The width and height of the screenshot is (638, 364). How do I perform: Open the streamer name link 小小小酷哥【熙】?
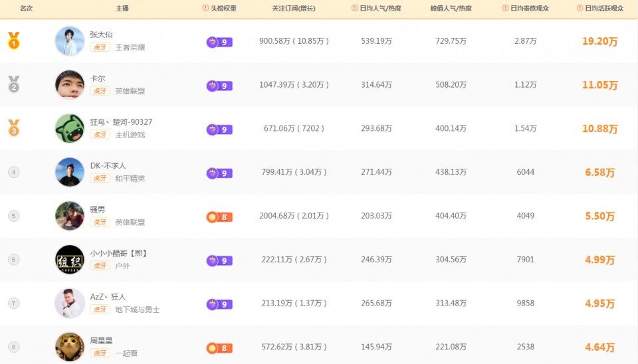[119, 253]
